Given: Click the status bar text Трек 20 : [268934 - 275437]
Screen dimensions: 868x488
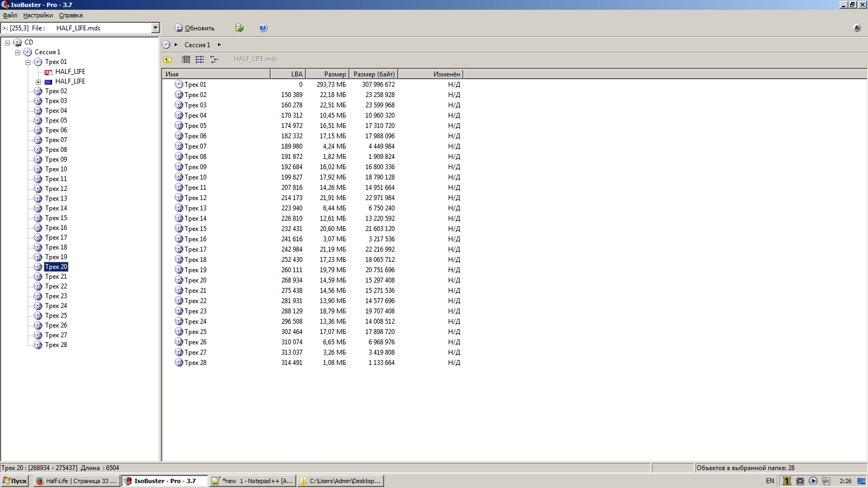Looking at the screenshot, I should pyautogui.click(x=40, y=468).
